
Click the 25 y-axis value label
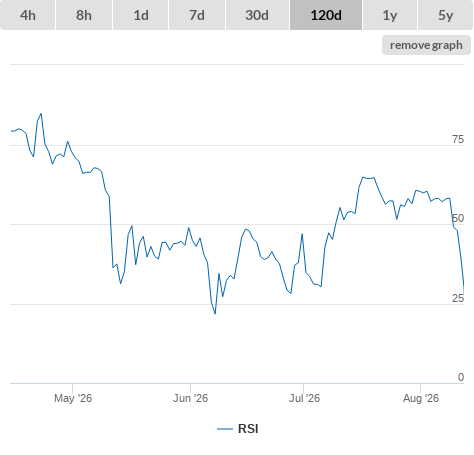point(458,298)
